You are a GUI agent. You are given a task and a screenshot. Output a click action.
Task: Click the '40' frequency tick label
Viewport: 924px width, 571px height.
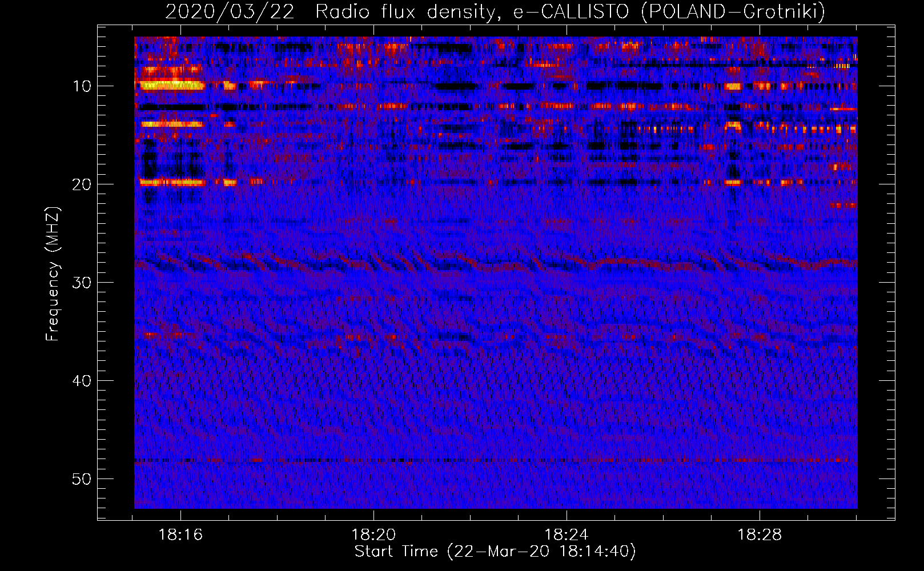[x=82, y=381]
